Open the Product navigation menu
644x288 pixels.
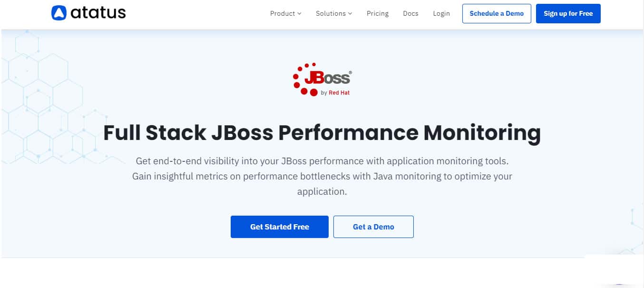click(283, 13)
